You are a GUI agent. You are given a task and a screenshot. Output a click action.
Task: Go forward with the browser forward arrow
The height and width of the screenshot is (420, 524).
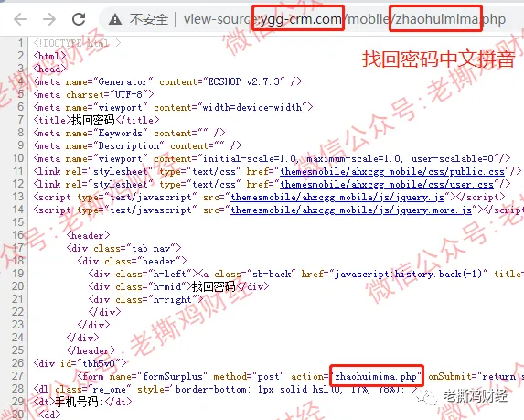(x=49, y=19)
